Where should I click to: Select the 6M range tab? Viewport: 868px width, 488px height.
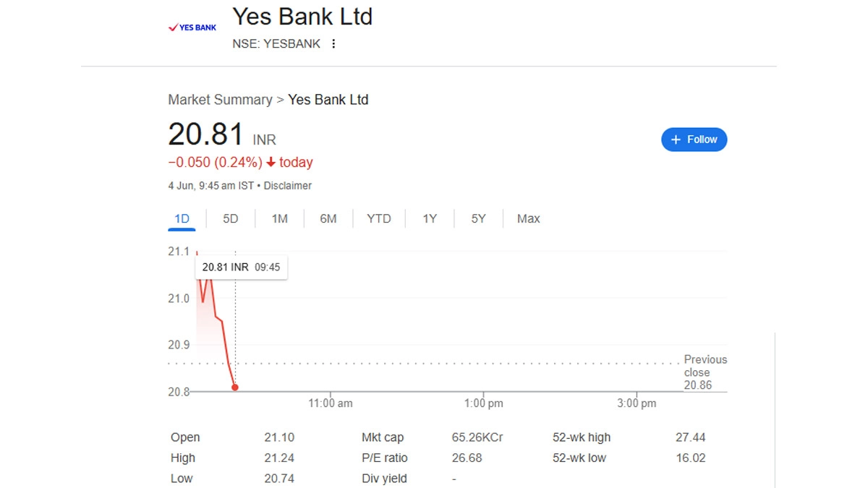pos(328,218)
